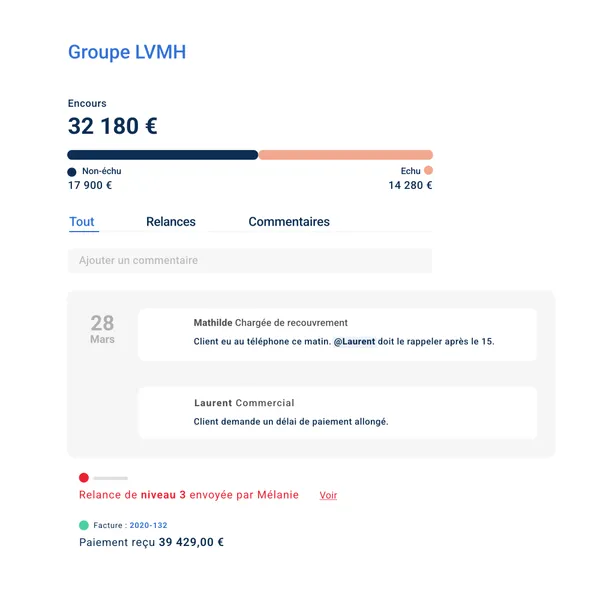The width and height of the screenshot is (600, 600).
Task: Click the red relance status dot
Action: coord(84,478)
